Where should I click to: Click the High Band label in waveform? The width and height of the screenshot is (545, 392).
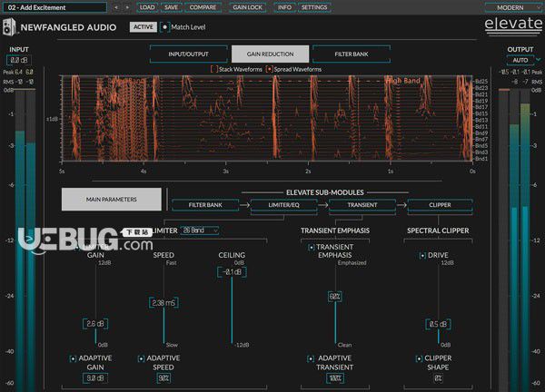pos(403,81)
